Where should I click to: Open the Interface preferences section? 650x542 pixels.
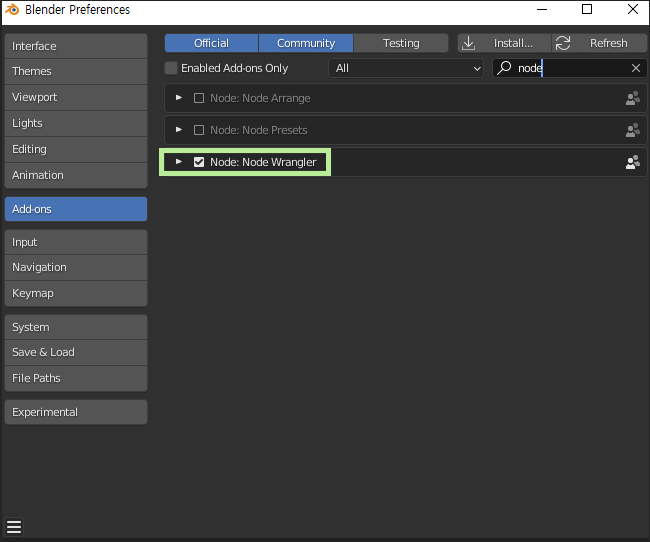[76, 46]
